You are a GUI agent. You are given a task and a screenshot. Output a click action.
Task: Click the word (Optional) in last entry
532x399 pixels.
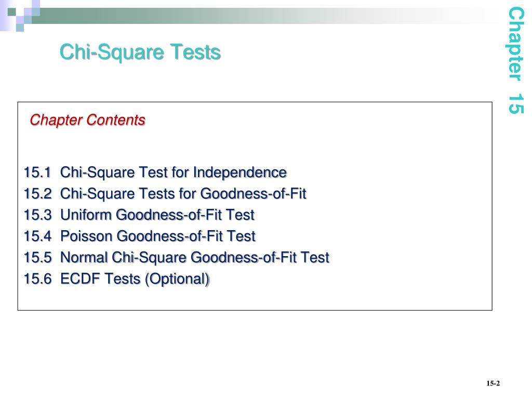pyautogui.click(x=177, y=280)
